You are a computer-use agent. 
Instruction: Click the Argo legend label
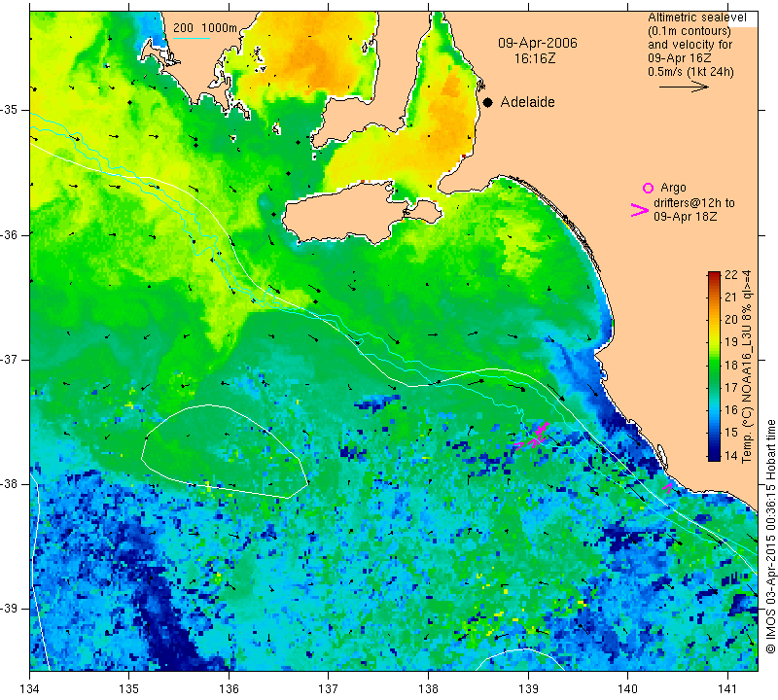(673, 188)
